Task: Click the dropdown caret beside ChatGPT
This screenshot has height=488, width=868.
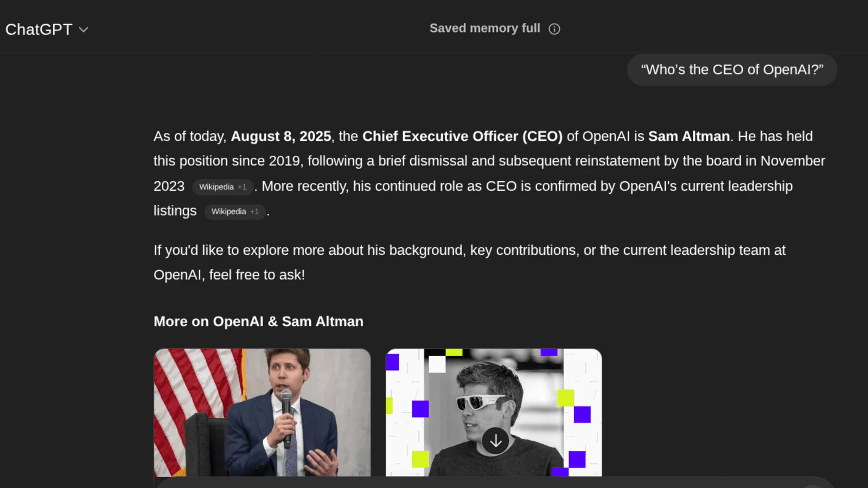Action: coord(83,30)
